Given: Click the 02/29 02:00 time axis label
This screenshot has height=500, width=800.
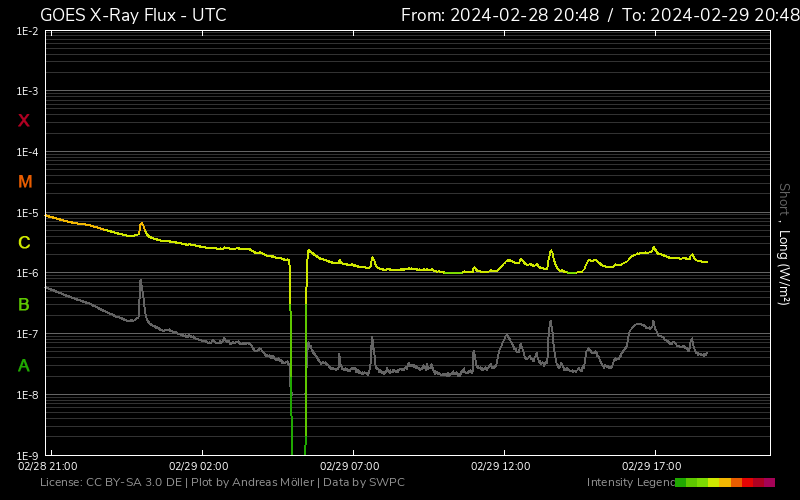Looking at the screenshot, I should 198,466.
